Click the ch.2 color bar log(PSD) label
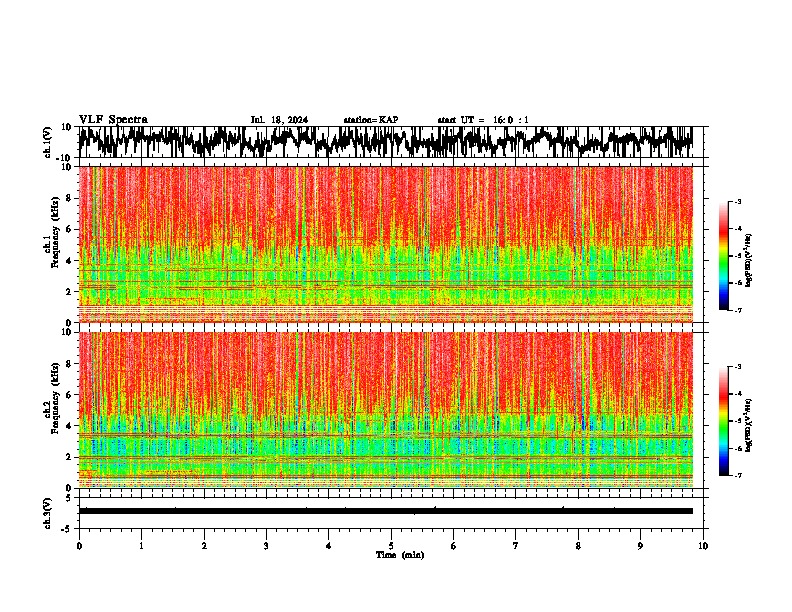The height and width of the screenshot is (612, 792). (x=749, y=425)
